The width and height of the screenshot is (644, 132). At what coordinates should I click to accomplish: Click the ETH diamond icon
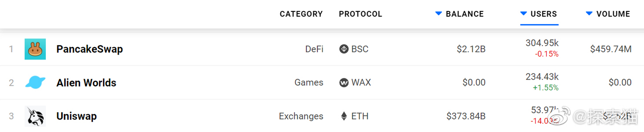pos(344,116)
